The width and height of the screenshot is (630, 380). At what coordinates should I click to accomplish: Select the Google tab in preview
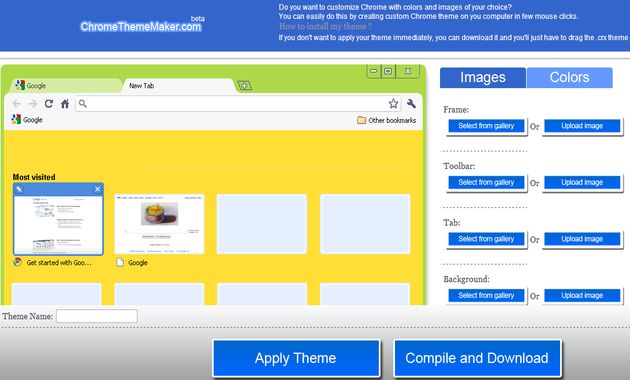click(66, 86)
